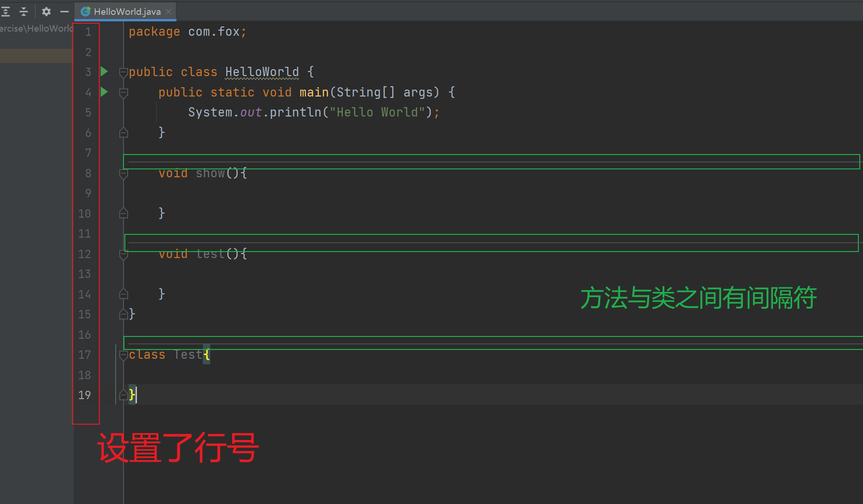Open project panel settings gear

46,12
